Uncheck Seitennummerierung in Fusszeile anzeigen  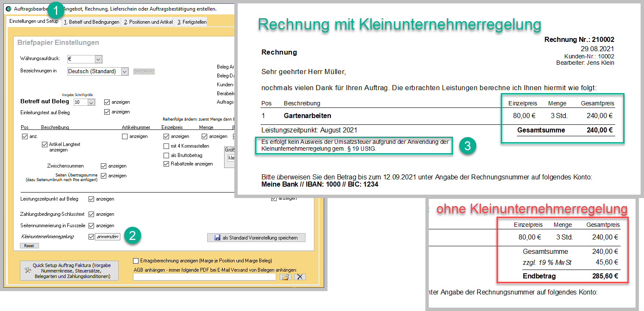point(91,226)
